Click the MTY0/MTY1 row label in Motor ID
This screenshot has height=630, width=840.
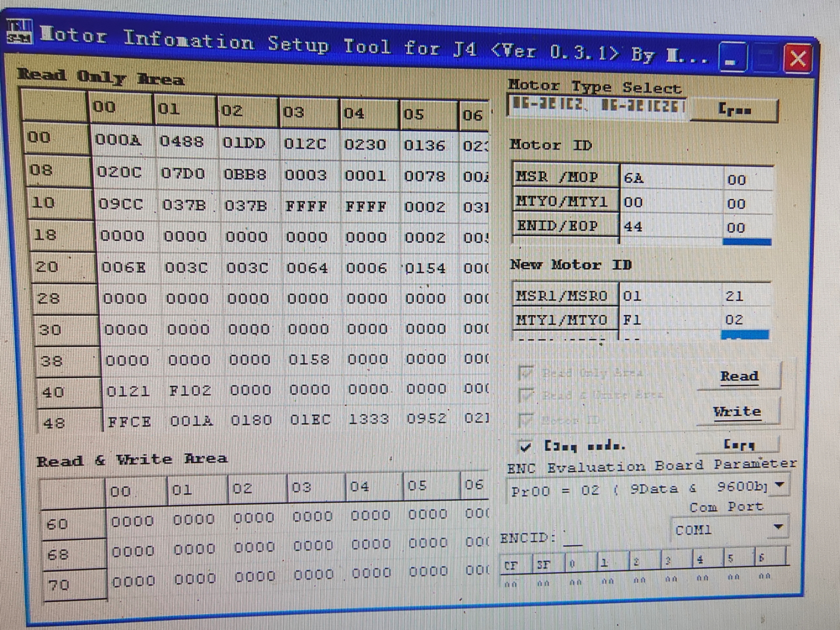565,201
